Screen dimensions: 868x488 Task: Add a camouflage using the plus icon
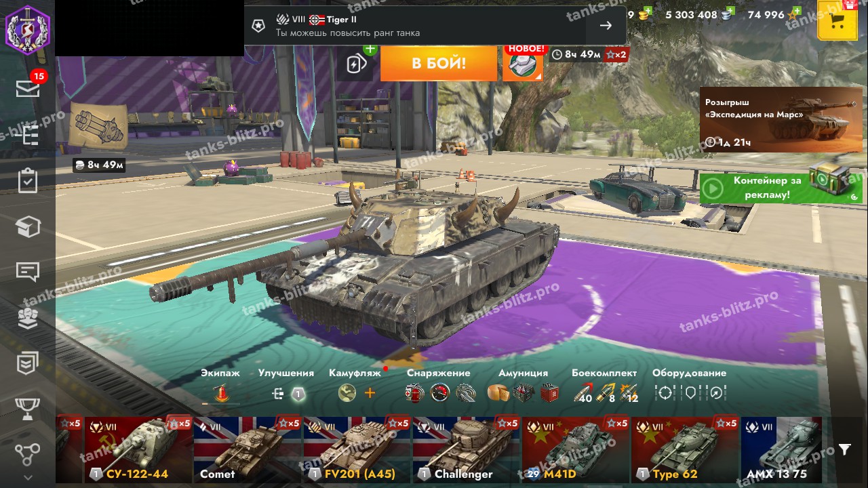(370, 392)
